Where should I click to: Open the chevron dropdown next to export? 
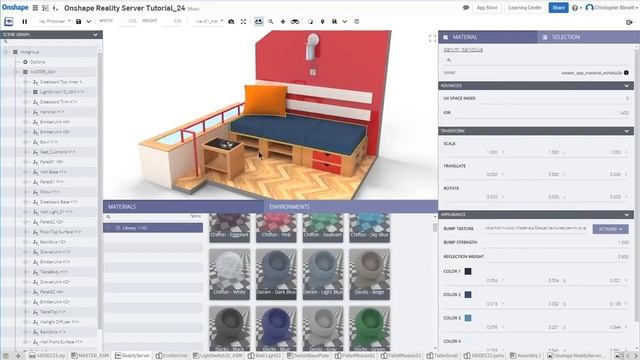(344, 22)
